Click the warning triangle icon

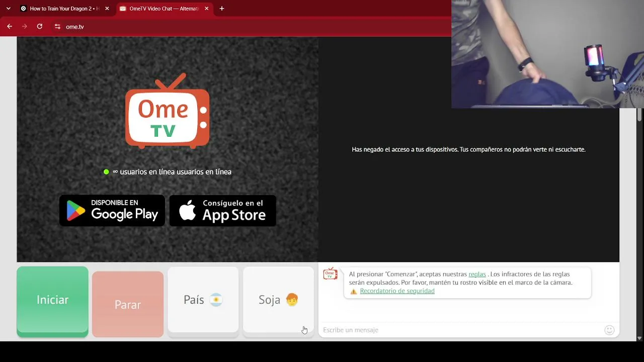tap(354, 291)
